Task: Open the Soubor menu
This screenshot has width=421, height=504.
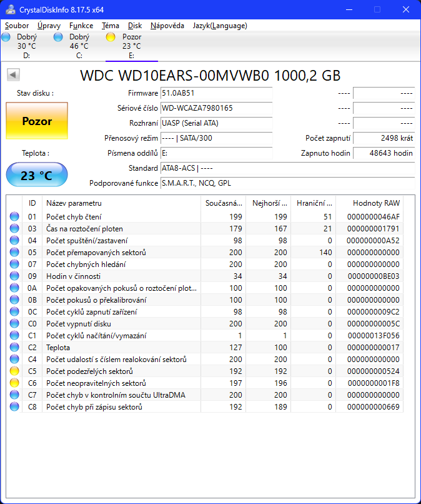Action: [17, 26]
